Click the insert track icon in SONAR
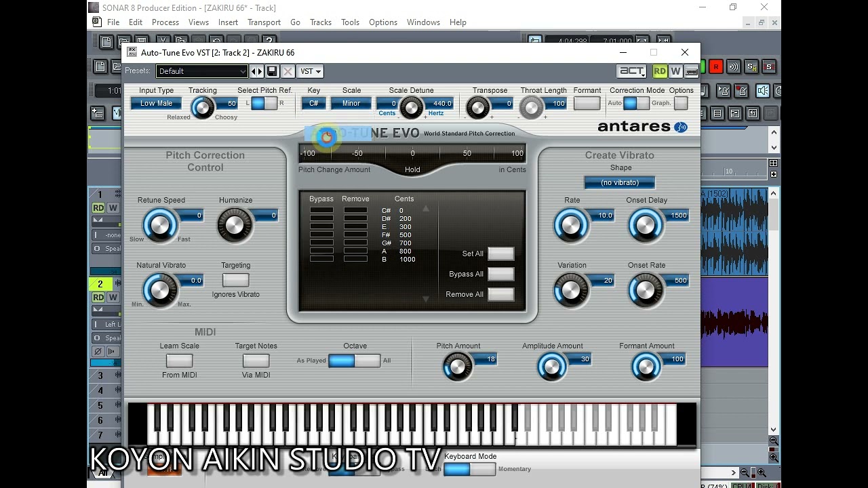Screen dimensions: 868x488 pyautogui.click(x=98, y=113)
